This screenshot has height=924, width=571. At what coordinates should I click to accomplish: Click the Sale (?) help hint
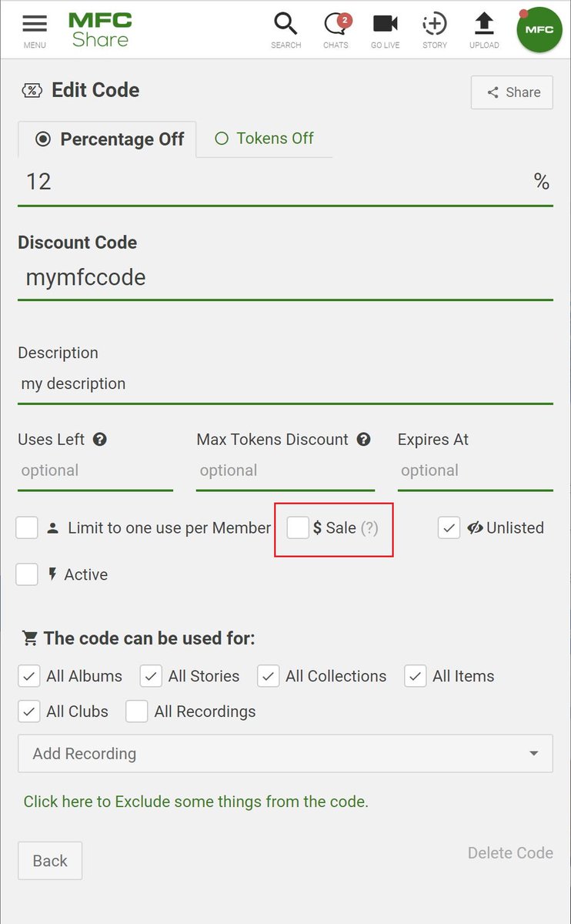point(369,528)
